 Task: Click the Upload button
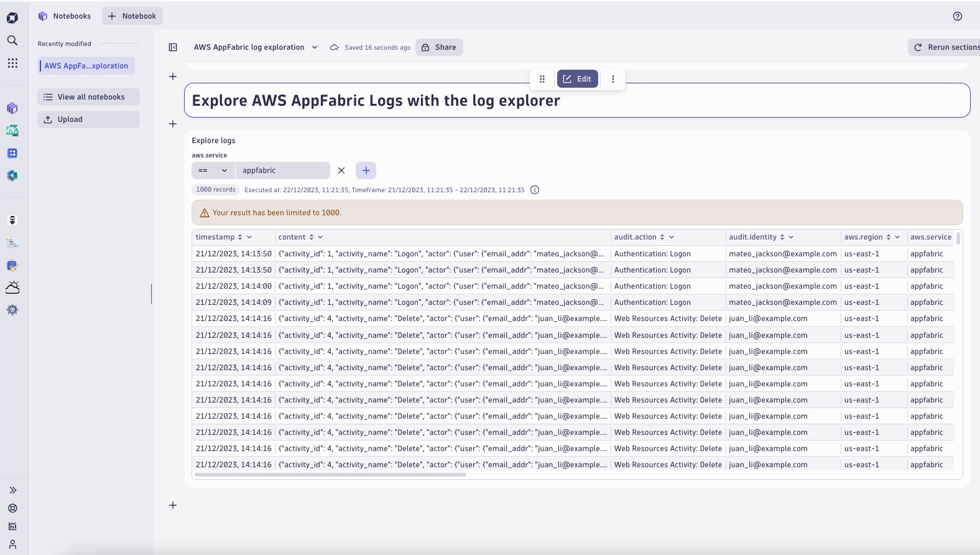(88, 119)
